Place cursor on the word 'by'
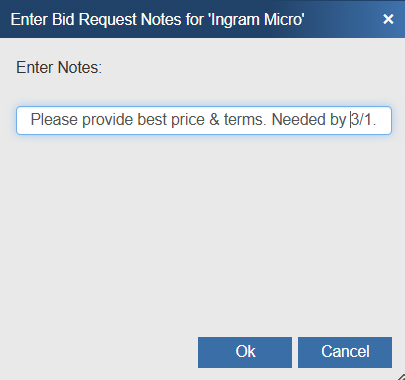This screenshot has width=405, height=380. point(338,120)
